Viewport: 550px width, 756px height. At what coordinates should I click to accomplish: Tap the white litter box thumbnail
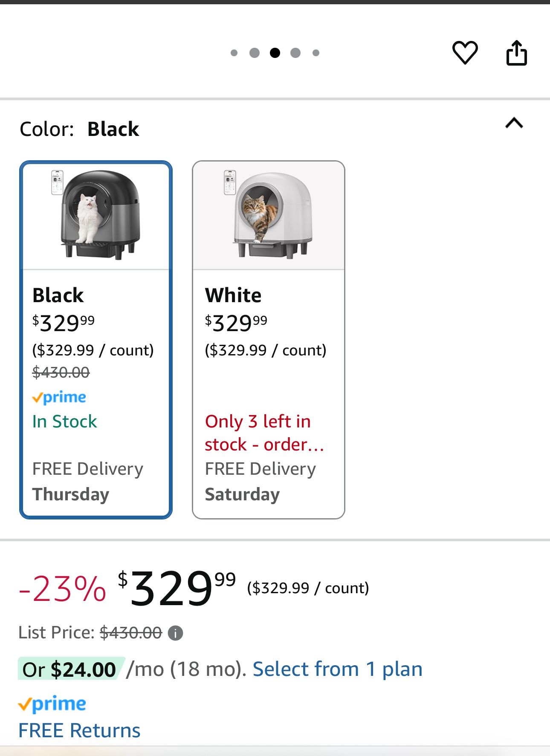click(x=269, y=215)
